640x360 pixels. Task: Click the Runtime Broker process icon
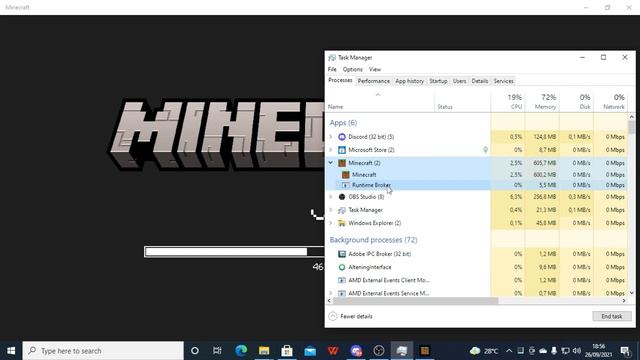(345, 185)
